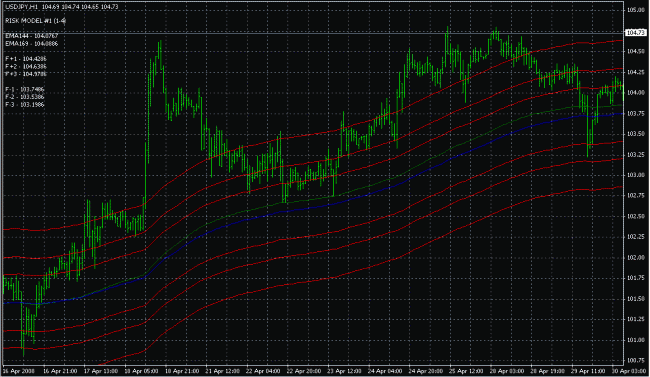Screen dimensions: 650x377
Task: Click 101.50 on the price scale
Action: click(x=635, y=299)
